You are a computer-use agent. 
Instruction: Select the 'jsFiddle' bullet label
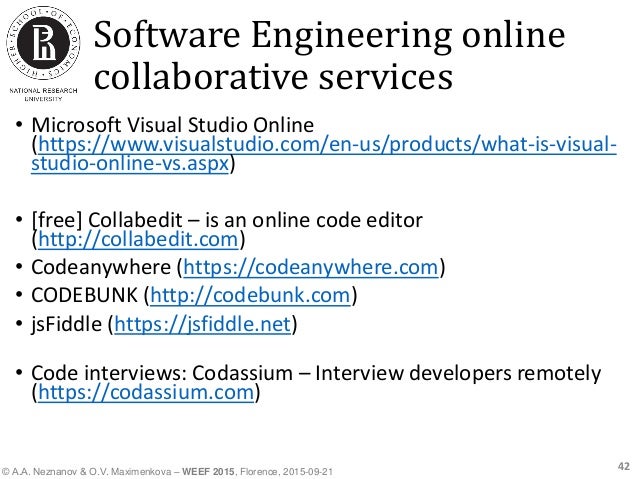(x=66, y=324)
